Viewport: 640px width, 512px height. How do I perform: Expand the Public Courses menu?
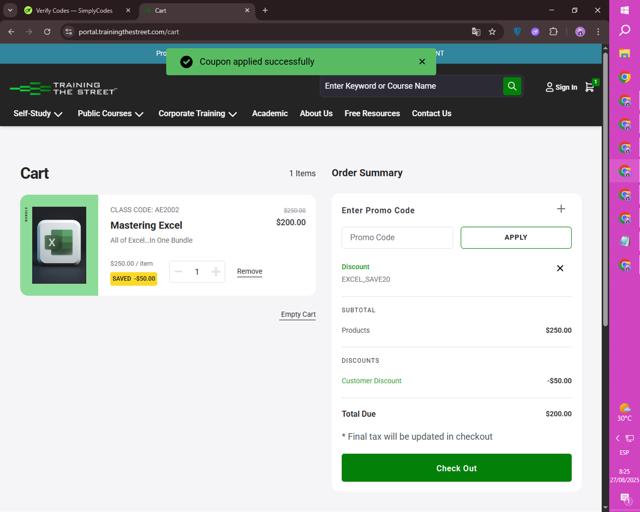(x=110, y=114)
